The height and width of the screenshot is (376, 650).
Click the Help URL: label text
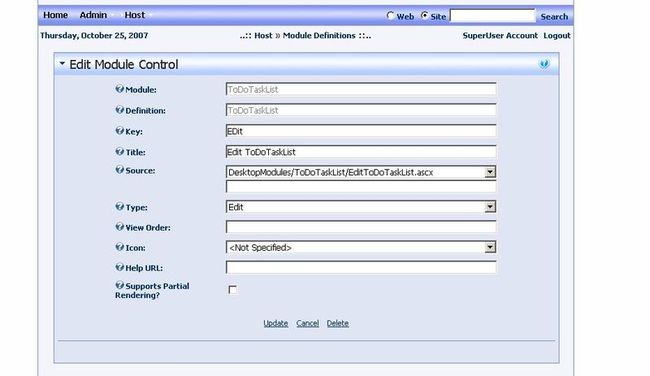click(144, 268)
